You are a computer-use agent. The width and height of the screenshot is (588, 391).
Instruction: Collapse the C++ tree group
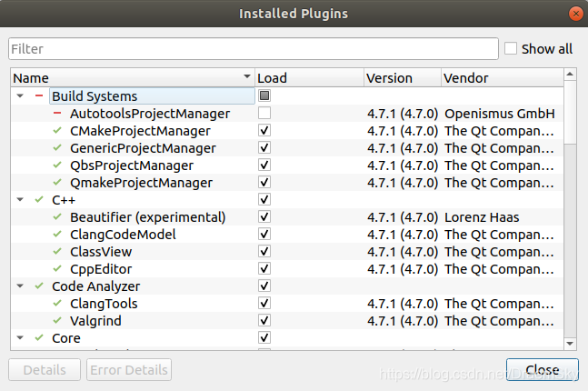click(20, 200)
